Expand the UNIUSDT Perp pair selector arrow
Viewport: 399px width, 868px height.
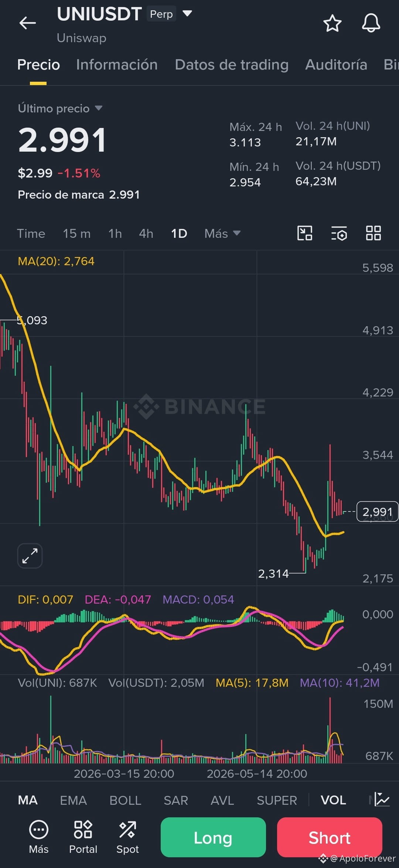[187, 14]
